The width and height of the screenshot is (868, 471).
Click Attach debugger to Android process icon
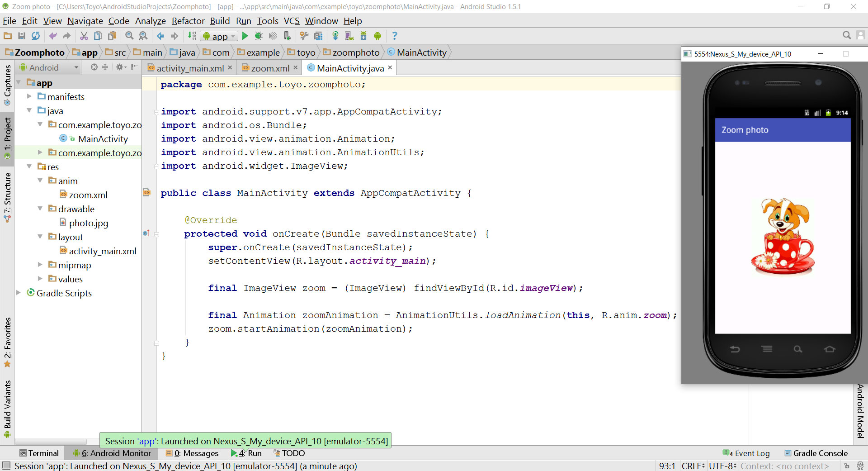coord(287,36)
